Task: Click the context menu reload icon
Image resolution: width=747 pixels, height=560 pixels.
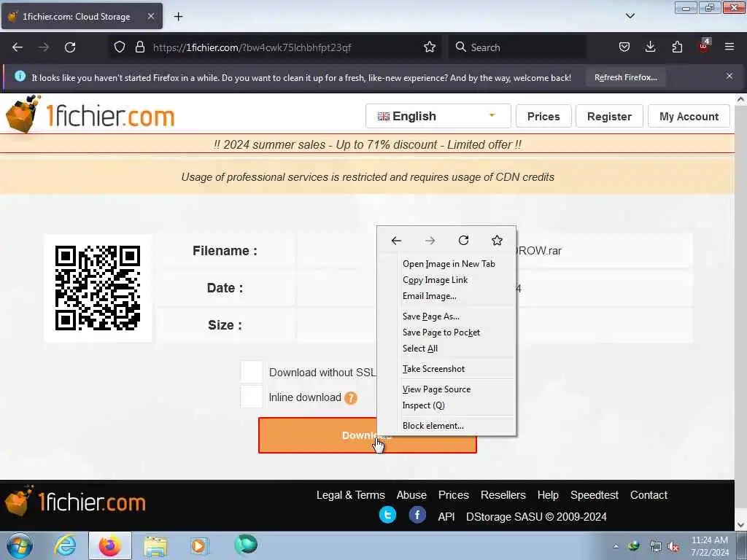Action: tap(463, 241)
